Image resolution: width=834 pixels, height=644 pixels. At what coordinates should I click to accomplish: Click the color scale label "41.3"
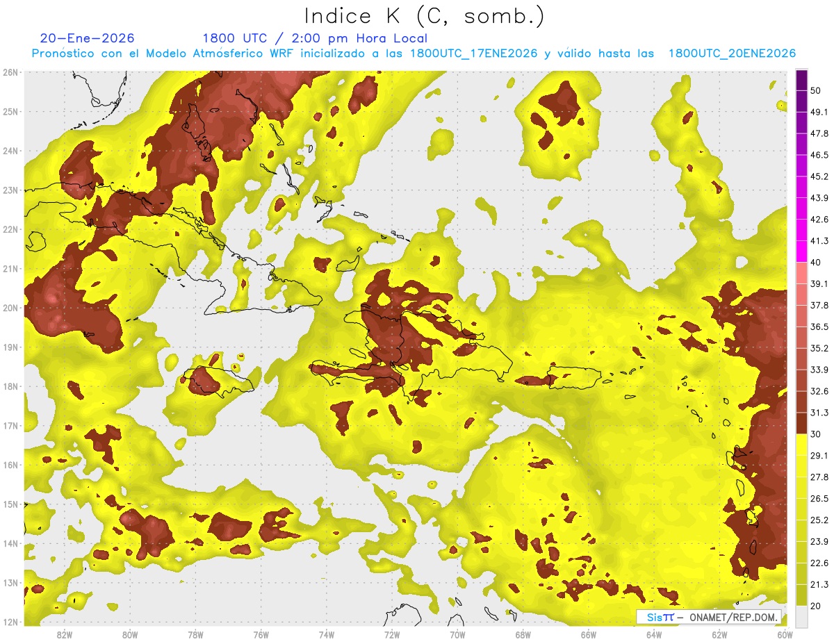(x=819, y=241)
